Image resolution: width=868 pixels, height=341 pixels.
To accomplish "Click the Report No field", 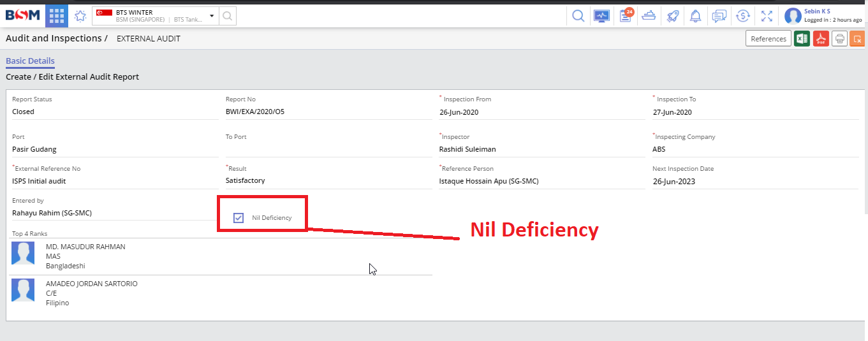I will click(328, 112).
